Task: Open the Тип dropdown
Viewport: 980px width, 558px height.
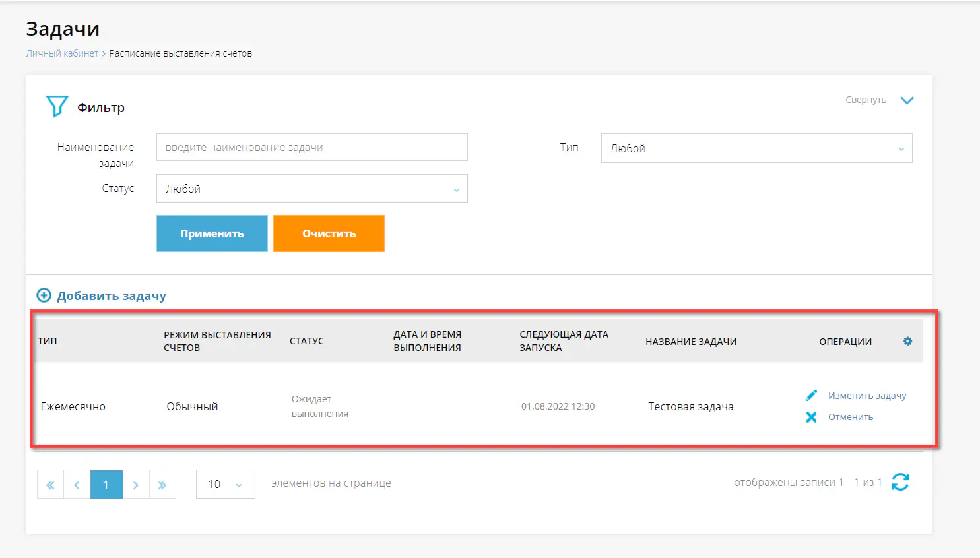Action: point(756,148)
